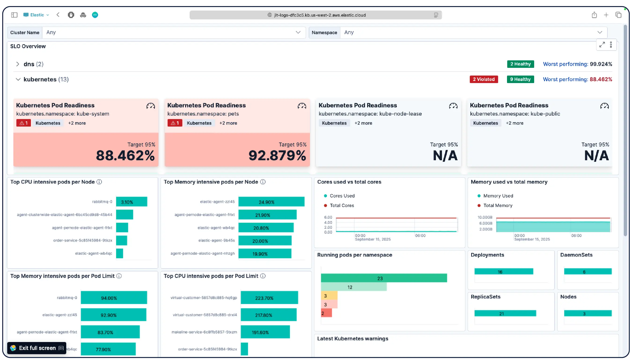
Task: Click the hand-shaped browser extension icon
Action: click(x=71, y=15)
